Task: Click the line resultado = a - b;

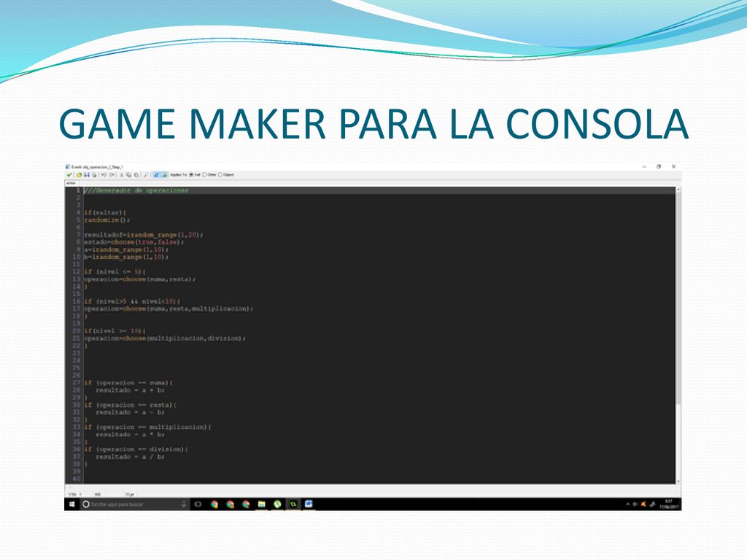Action: click(130, 413)
